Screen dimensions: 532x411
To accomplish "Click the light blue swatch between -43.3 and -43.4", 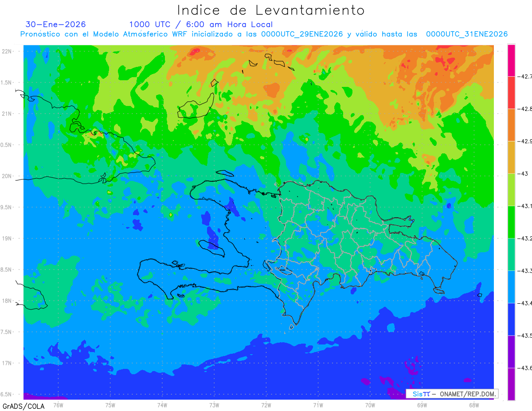I will tap(511, 286).
